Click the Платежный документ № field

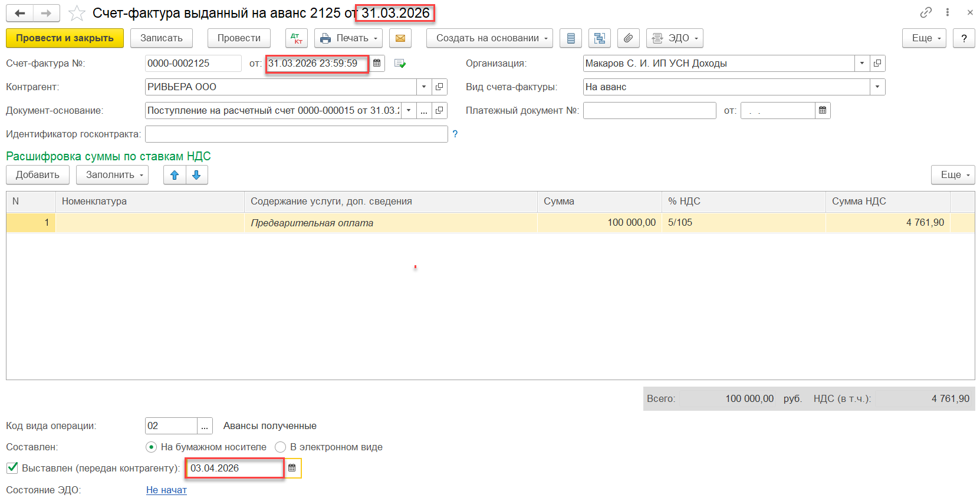point(650,110)
